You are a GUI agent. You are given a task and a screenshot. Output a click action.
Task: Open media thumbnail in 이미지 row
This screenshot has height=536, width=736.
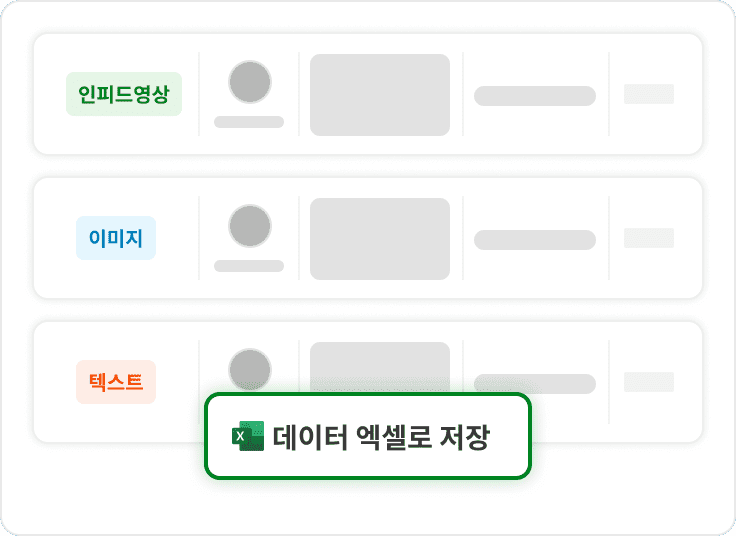coord(380,239)
